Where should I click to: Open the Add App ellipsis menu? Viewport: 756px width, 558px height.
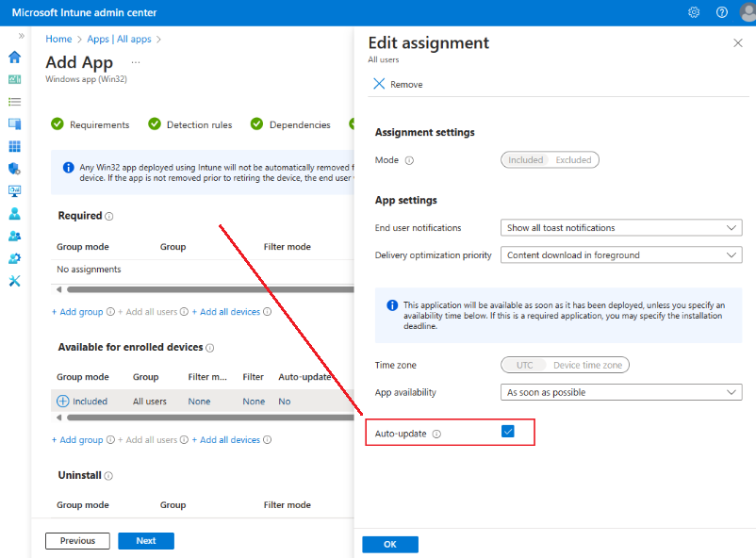tap(136, 62)
